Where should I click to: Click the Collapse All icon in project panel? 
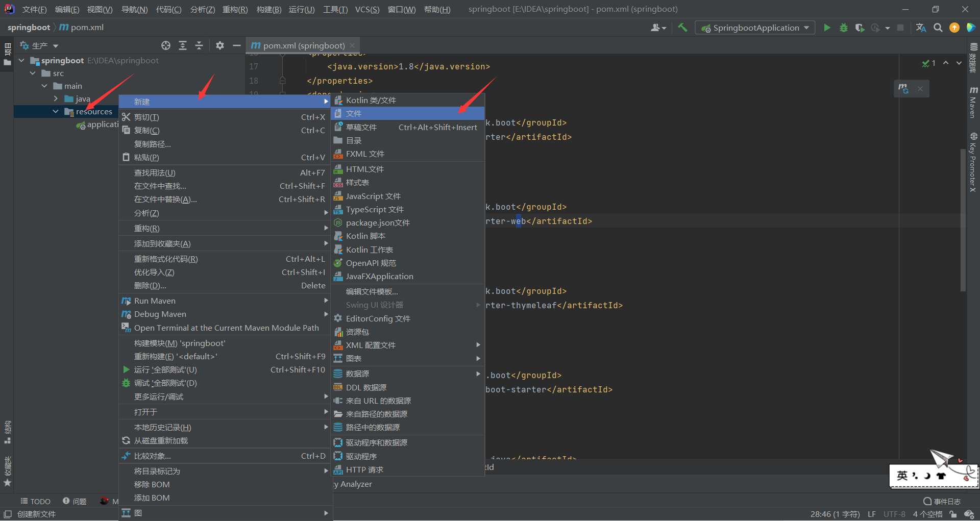[199, 45]
